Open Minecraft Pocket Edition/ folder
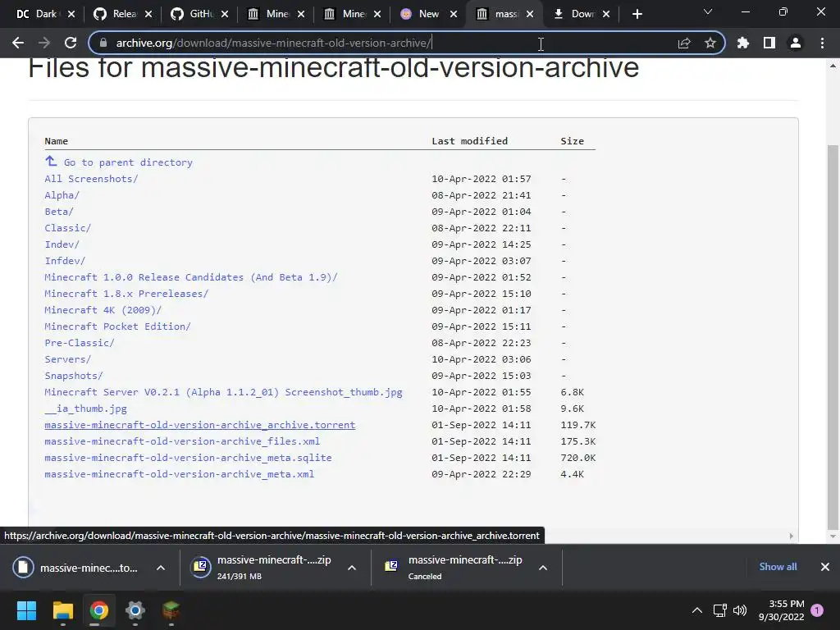The height and width of the screenshot is (630, 840). (117, 326)
